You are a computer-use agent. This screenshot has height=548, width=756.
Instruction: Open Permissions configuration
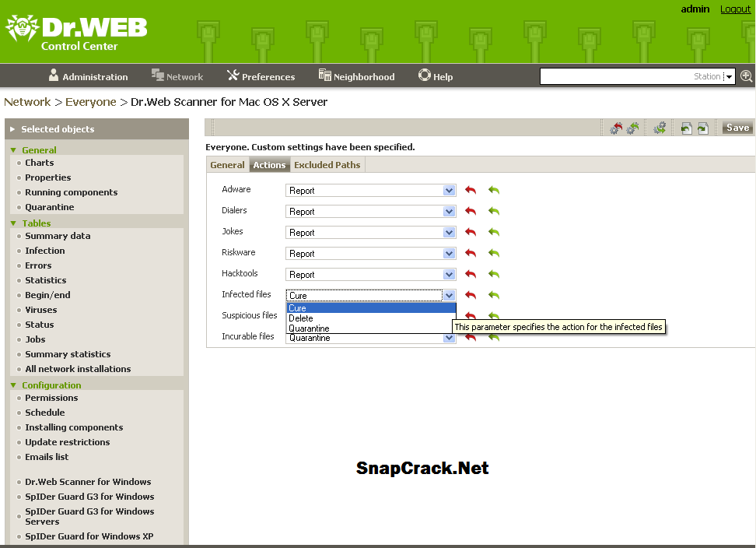(x=51, y=398)
